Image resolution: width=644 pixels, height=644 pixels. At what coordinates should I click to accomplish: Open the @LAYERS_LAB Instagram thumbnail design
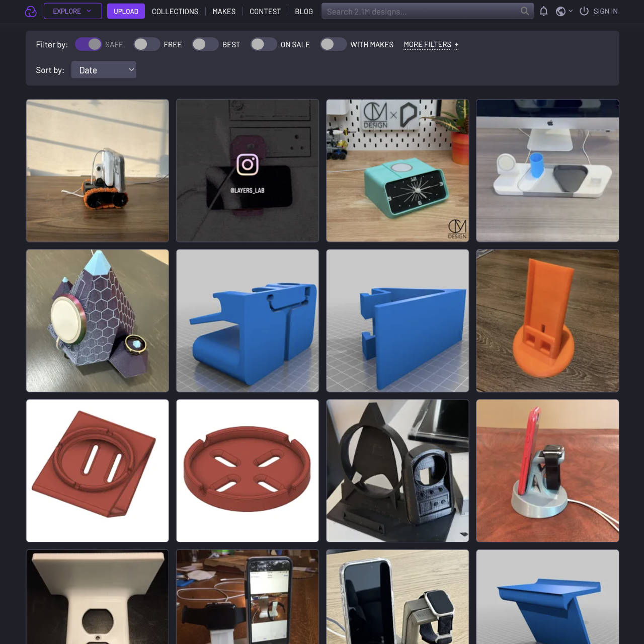[248, 171]
